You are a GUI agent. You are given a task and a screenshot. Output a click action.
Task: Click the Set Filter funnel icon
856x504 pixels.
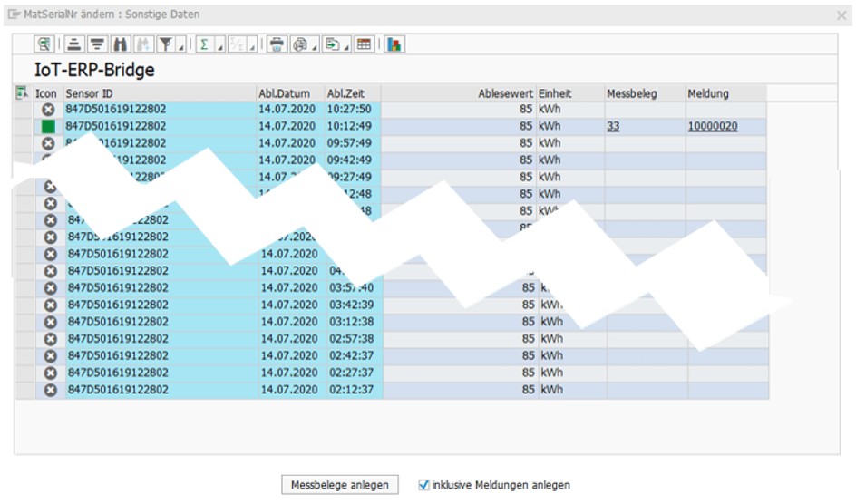166,44
